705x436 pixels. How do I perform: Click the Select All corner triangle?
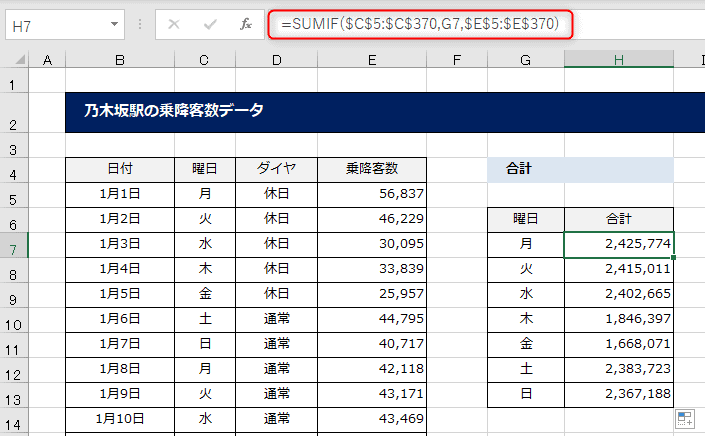click(20, 59)
